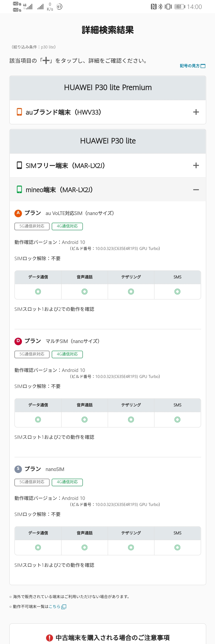Click the データ通信 check mark in A plan
This screenshot has height=644, width=215.
[38, 291]
